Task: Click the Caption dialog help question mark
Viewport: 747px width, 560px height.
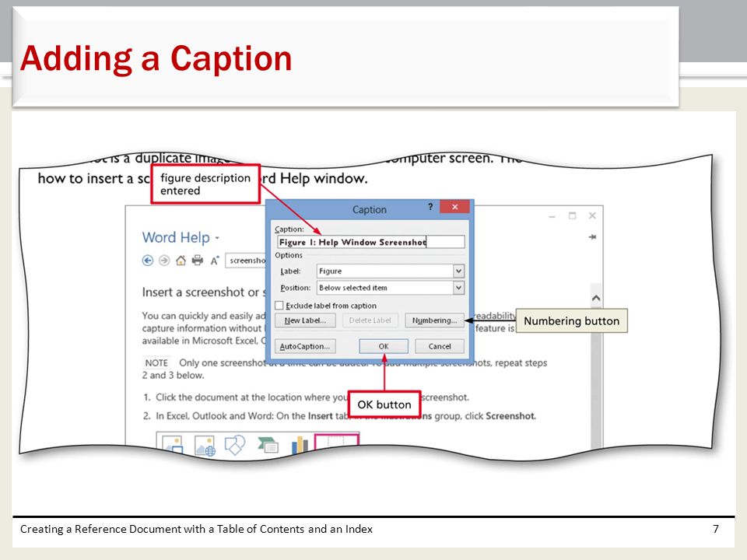Action: coord(430,207)
